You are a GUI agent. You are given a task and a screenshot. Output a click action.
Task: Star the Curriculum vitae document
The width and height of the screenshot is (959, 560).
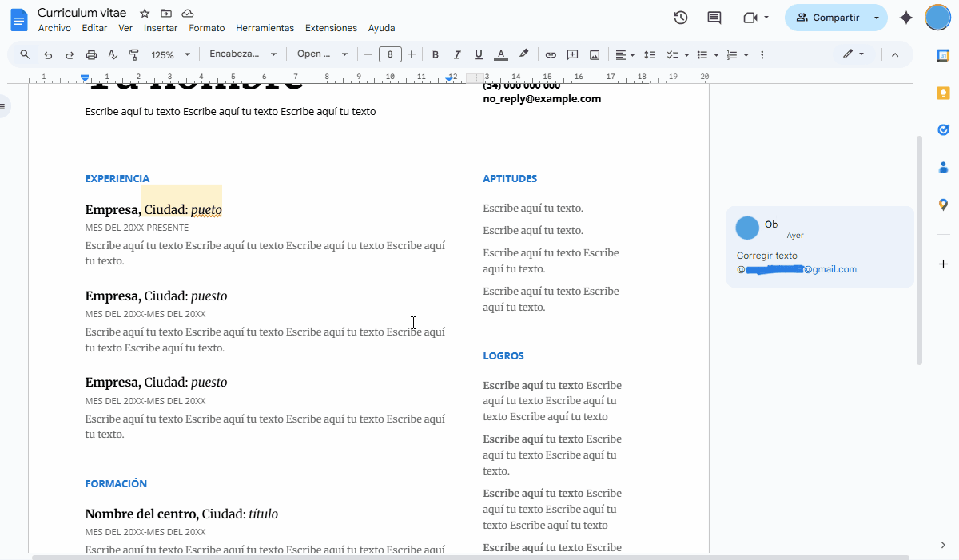click(145, 14)
